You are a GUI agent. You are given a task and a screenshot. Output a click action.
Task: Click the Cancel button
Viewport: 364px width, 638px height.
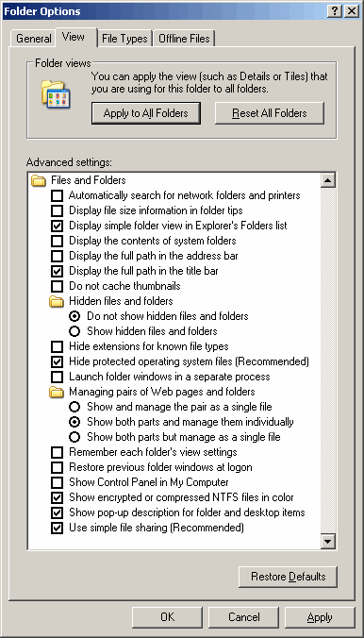pyautogui.click(x=243, y=617)
